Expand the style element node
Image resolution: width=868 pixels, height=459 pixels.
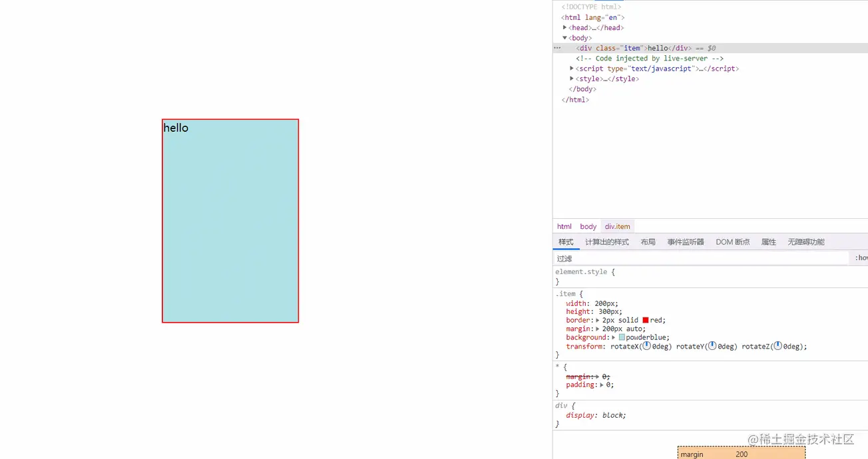572,78
